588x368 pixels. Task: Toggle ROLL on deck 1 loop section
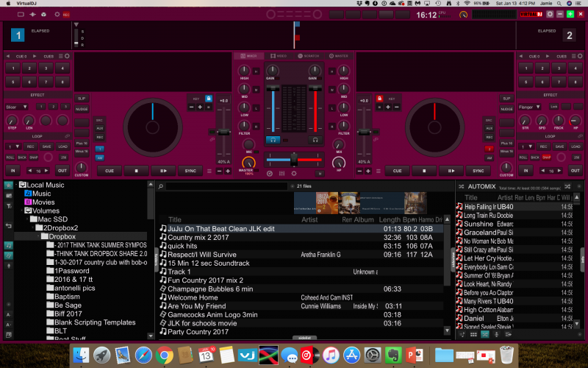click(x=10, y=158)
